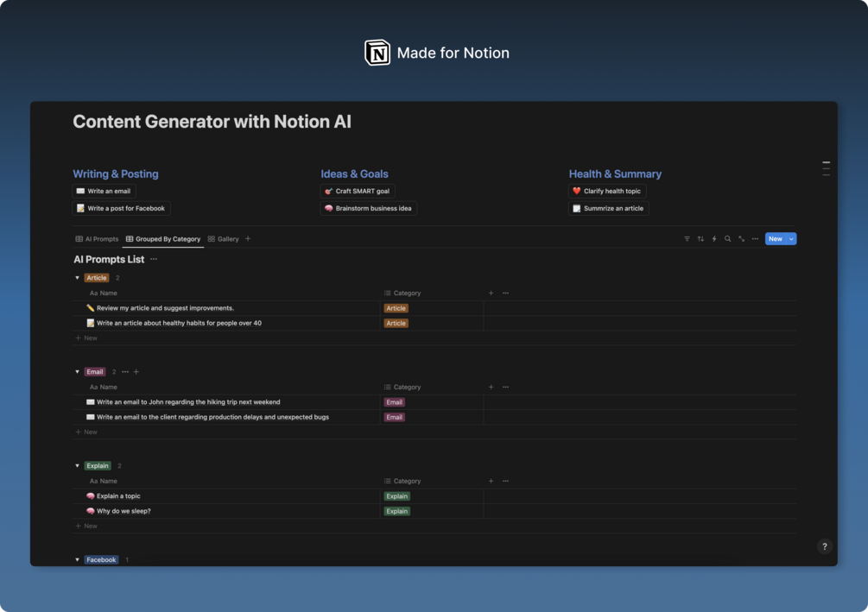Open the automations lightning bolt icon

coord(714,239)
